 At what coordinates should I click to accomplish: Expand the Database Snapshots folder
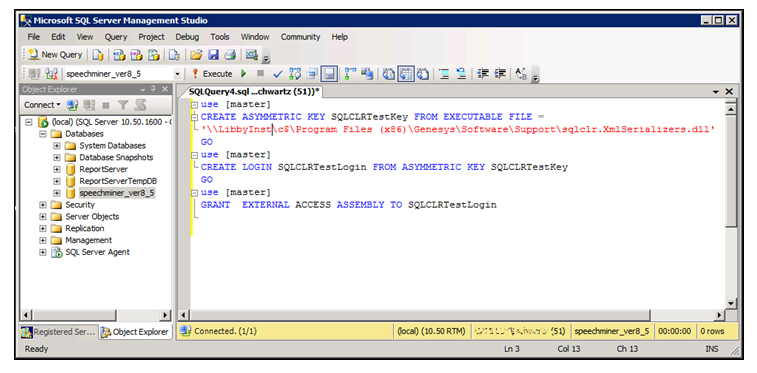point(56,157)
